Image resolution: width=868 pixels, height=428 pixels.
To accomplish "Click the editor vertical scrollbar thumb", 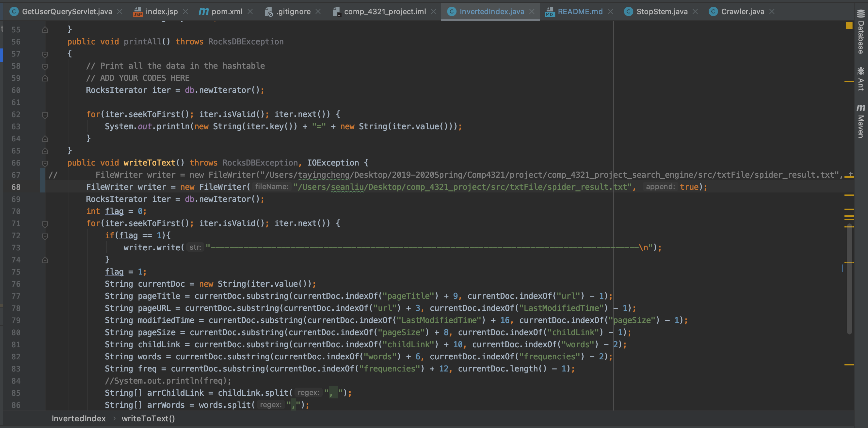I will [849, 280].
